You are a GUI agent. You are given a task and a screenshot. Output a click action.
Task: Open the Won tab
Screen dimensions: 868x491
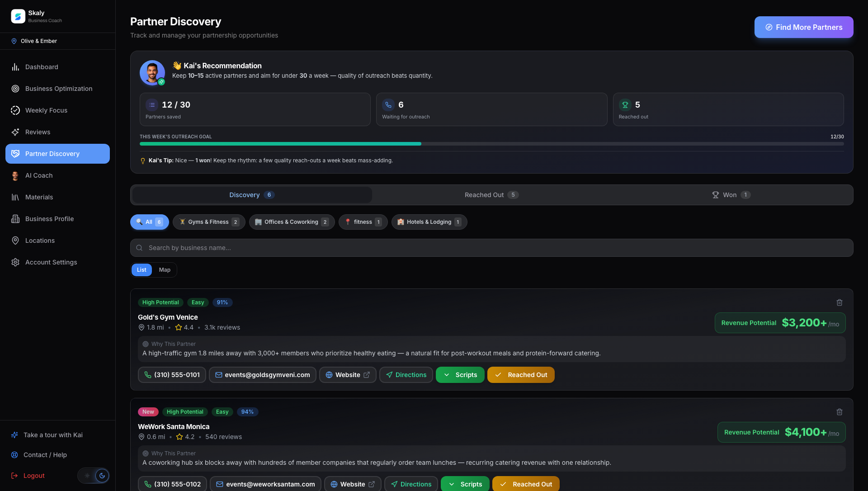point(731,195)
